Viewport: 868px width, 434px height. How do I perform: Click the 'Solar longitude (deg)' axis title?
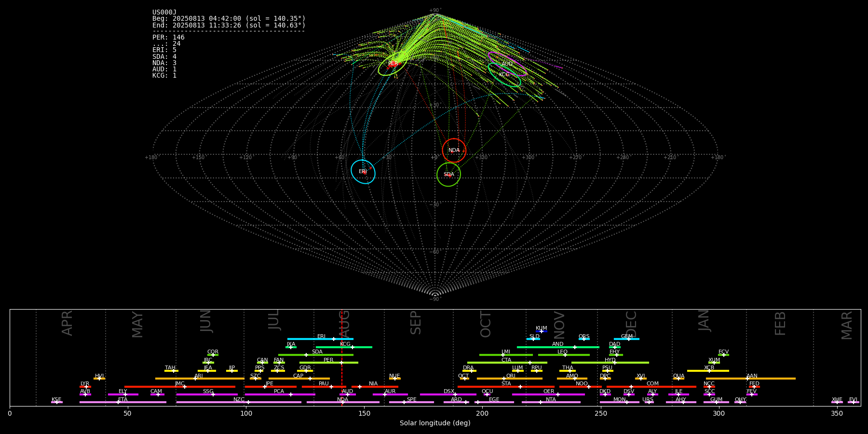pos(435,423)
